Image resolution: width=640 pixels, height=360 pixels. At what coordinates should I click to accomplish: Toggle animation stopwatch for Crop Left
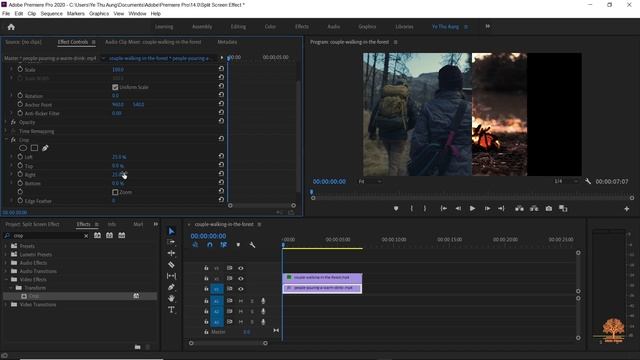[x=20, y=156]
